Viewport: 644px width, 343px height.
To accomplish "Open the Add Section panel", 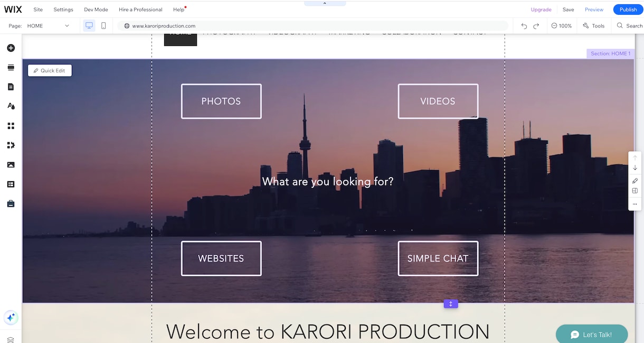I will [11, 68].
